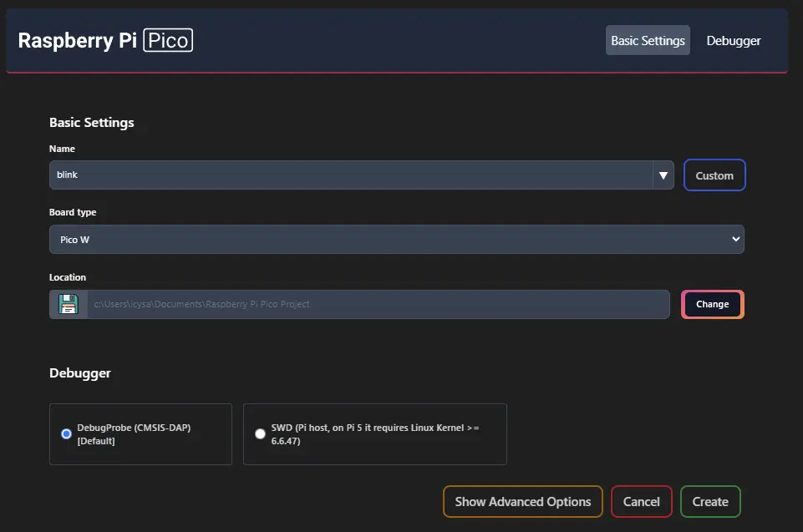Open the Debugger tab in header

734,40
